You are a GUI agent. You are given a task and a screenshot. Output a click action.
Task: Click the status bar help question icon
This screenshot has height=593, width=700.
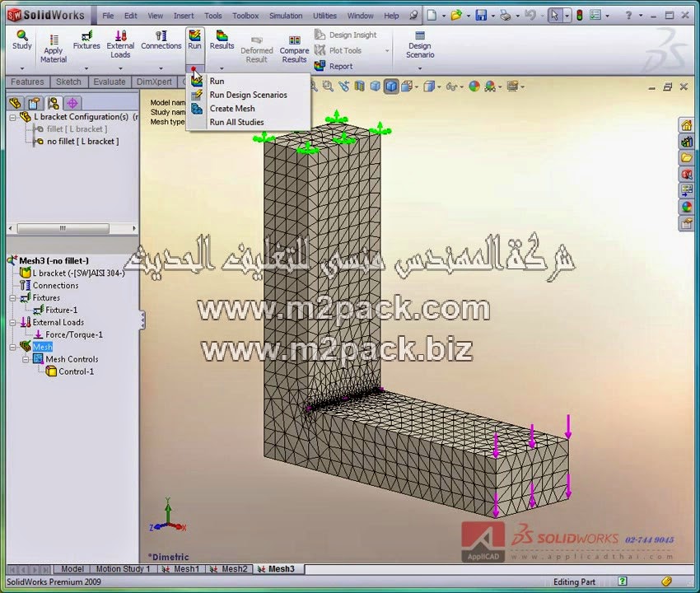pyautogui.click(x=622, y=581)
